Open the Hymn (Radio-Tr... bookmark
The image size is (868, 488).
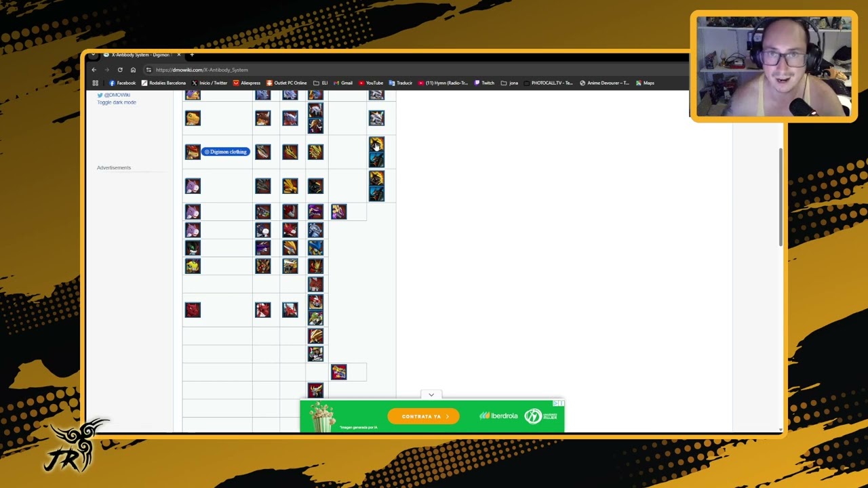click(x=444, y=83)
